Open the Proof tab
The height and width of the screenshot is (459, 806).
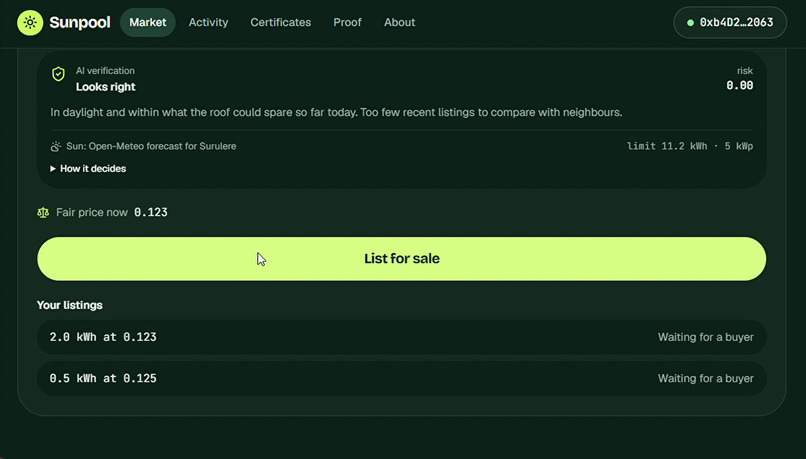[347, 23]
